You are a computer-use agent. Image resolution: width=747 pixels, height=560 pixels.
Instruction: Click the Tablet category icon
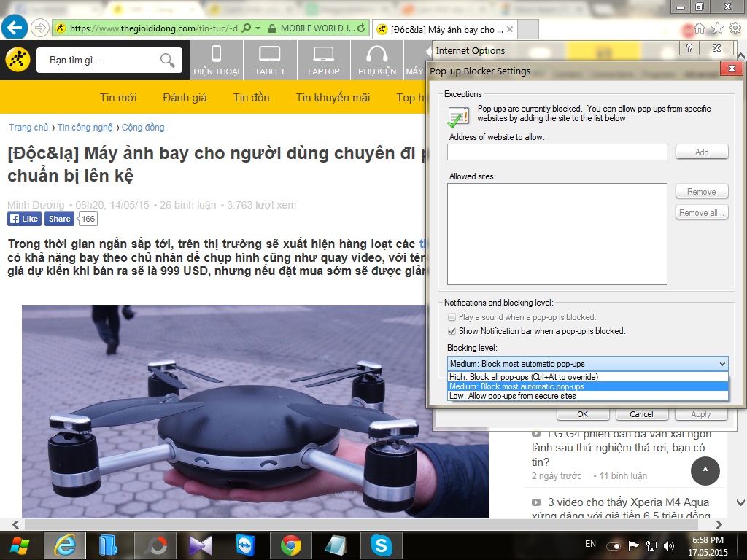point(270,60)
